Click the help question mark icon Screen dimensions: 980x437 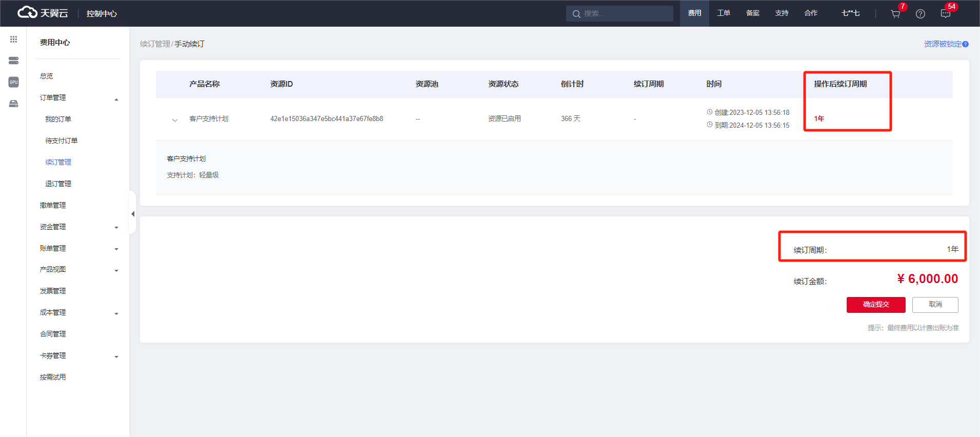921,14
